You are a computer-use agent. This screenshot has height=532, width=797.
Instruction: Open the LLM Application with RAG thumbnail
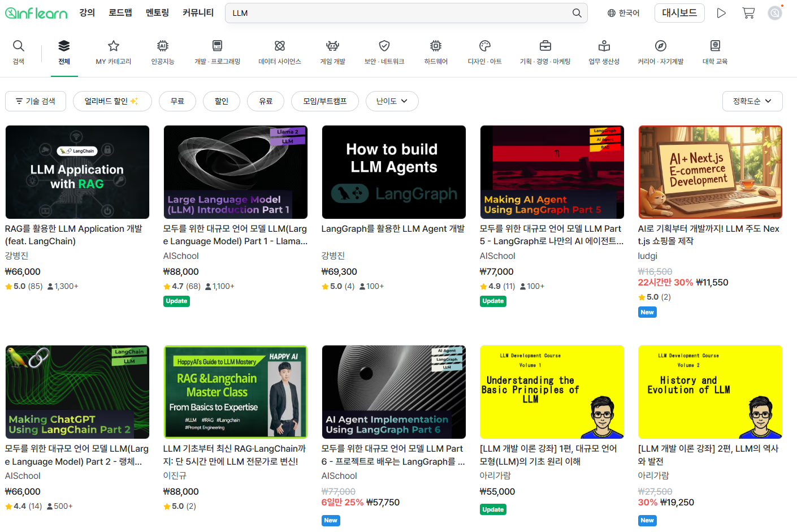(x=77, y=172)
